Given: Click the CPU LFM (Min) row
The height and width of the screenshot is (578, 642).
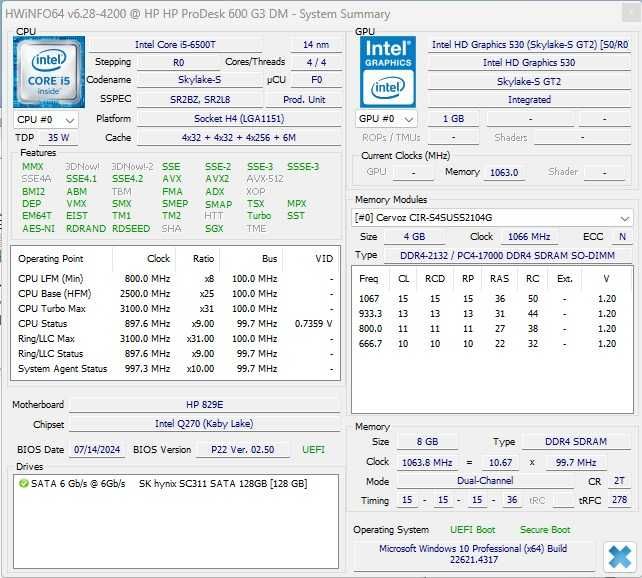Looking at the screenshot, I should (x=176, y=279).
